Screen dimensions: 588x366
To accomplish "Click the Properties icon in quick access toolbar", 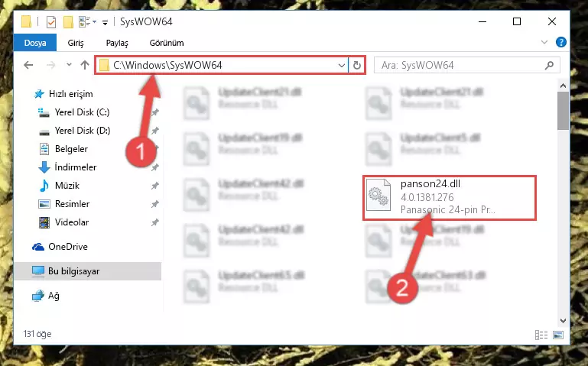I will pos(51,22).
